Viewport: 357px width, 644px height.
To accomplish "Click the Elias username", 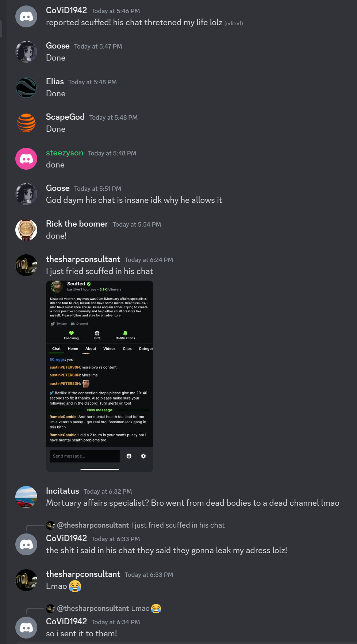I will pyautogui.click(x=55, y=81).
